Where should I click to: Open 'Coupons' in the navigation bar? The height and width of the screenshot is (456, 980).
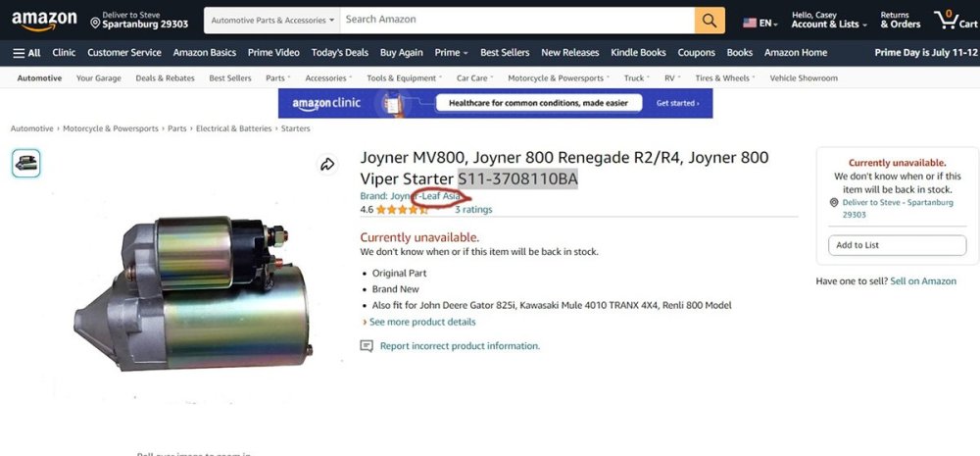pos(696,53)
